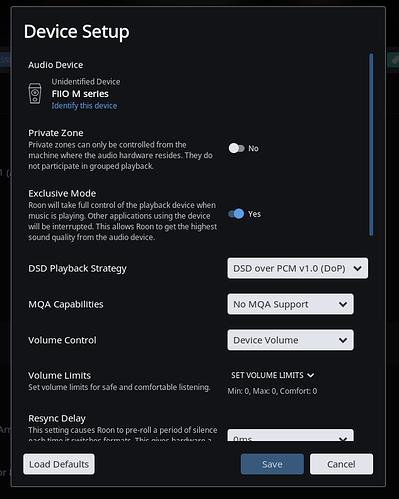
Task: Save the device setup
Action: click(272, 464)
